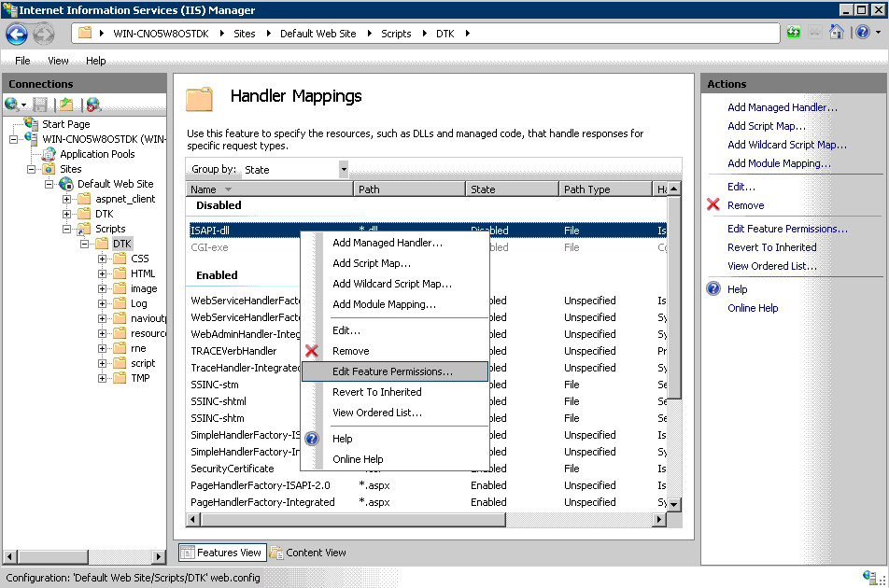Click Create New Connection globe icon

point(13,105)
